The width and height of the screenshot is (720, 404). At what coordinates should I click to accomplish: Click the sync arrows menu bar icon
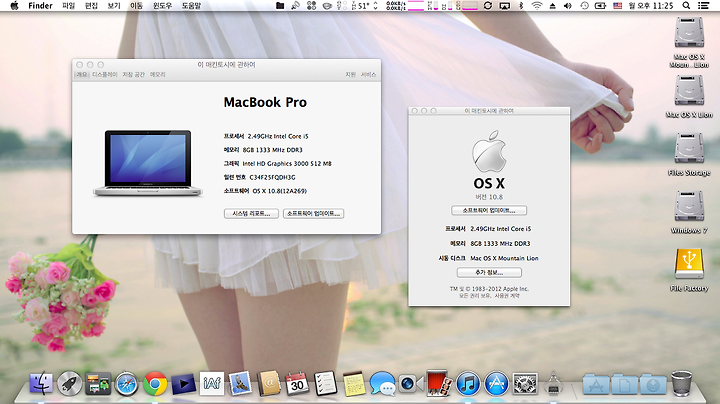488,6
